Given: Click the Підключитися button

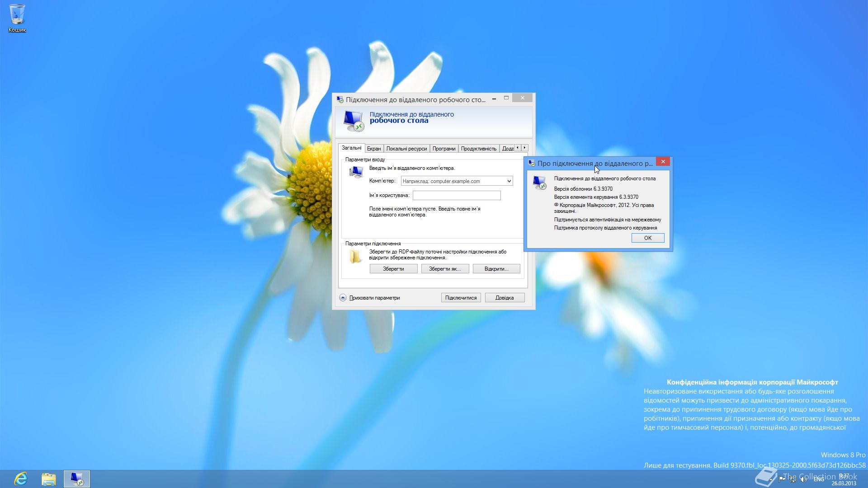Looking at the screenshot, I should click(461, 298).
